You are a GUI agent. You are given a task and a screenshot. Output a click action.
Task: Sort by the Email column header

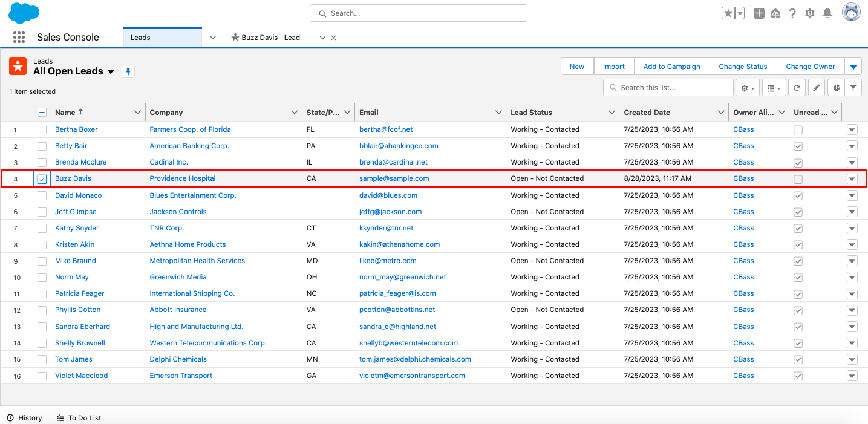pyautogui.click(x=369, y=113)
